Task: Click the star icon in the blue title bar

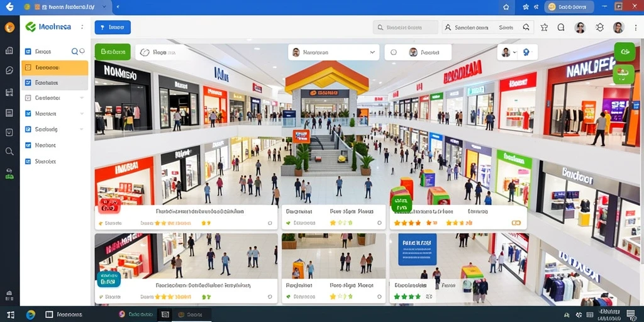Action: point(526,6)
